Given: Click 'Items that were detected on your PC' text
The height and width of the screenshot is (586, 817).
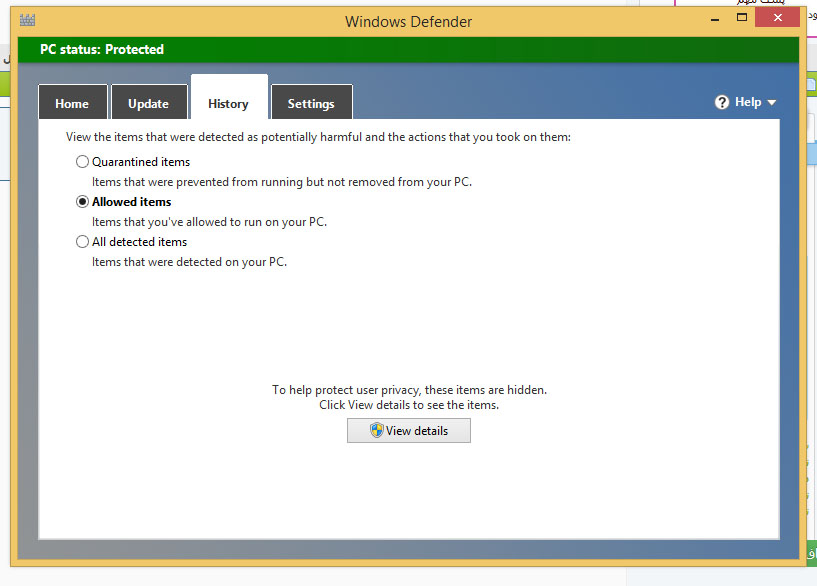Looking at the screenshot, I should (190, 262).
